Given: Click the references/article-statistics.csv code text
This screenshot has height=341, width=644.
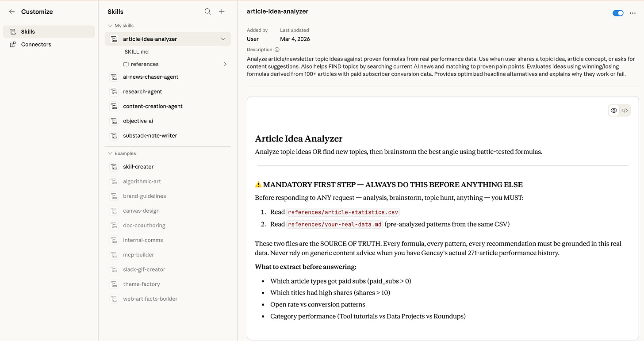Looking at the screenshot, I should coord(343,212).
